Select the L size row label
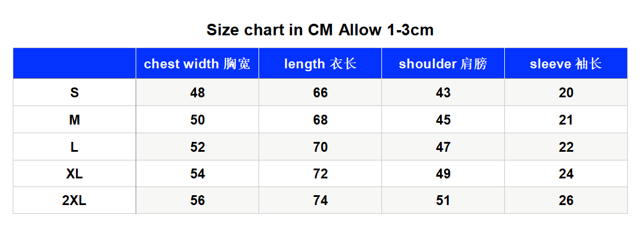 pos(74,147)
